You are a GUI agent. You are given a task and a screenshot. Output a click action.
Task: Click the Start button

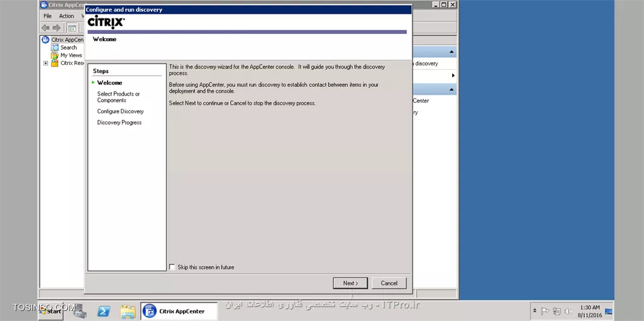(x=51, y=311)
